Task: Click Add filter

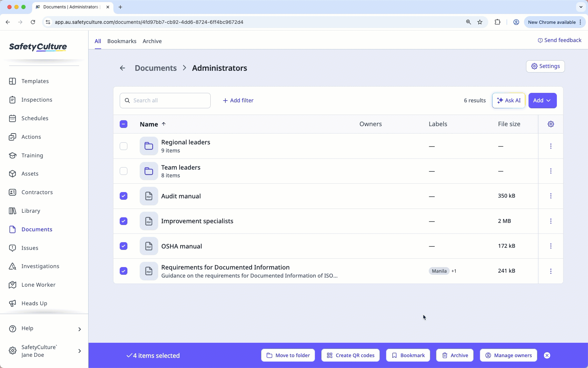Action: [238, 101]
